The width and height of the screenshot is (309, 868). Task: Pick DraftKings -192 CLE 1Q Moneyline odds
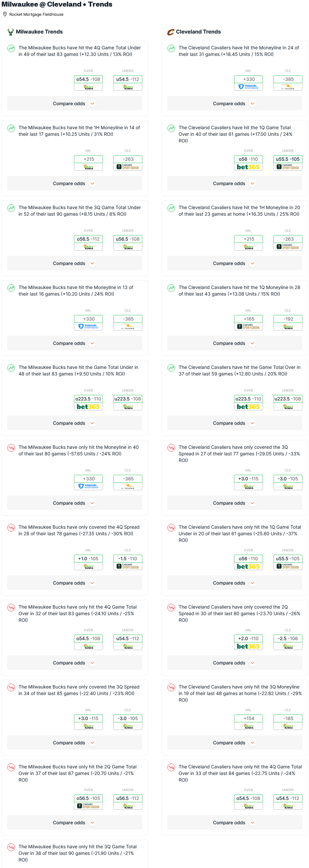coord(288,323)
